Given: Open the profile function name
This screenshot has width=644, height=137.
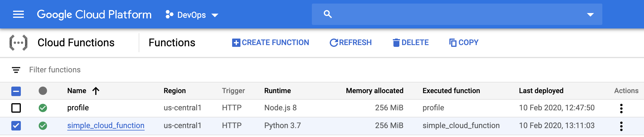Looking at the screenshot, I should point(78,108).
